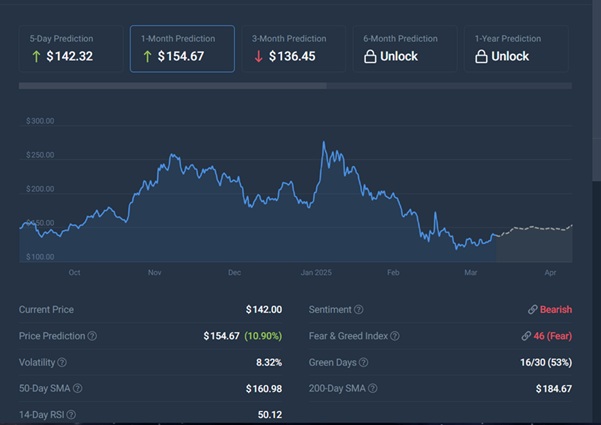Open the 46 (Fear) index link
The width and height of the screenshot is (601, 425).
click(x=546, y=336)
